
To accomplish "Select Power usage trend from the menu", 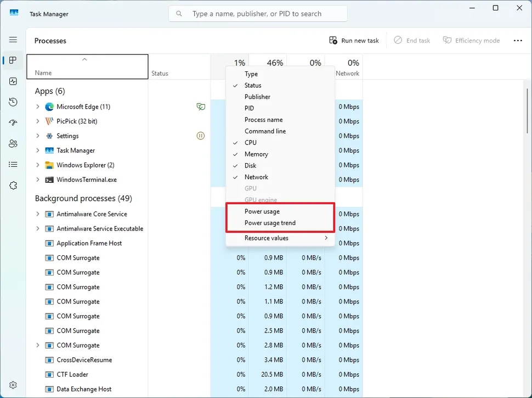I will [270, 223].
